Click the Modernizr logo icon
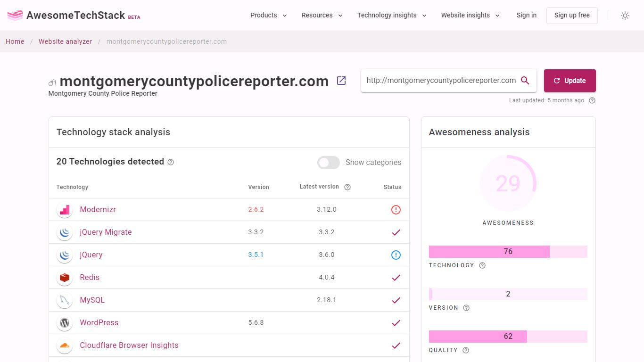 click(x=65, y=210)
